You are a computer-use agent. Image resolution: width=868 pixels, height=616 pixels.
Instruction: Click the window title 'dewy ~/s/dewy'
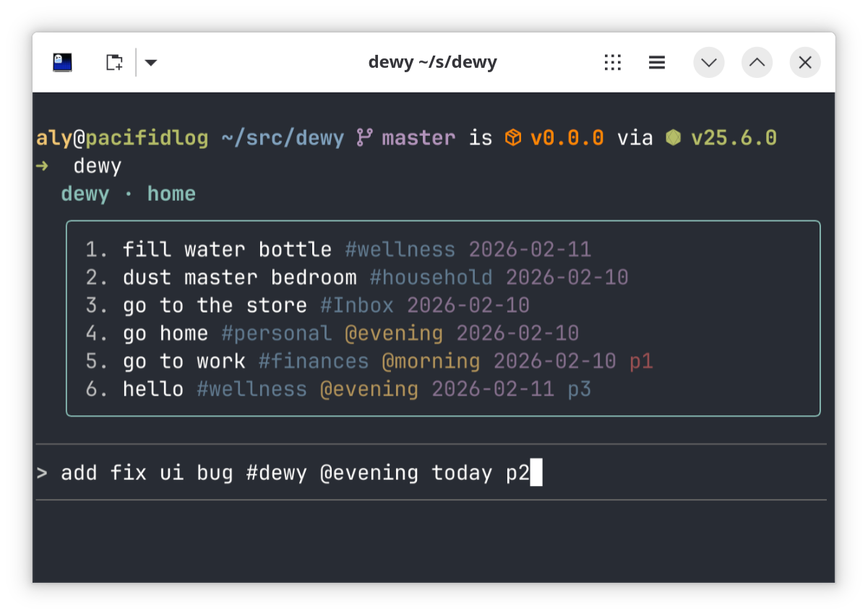pyautogui.click(x=432, y=62)
